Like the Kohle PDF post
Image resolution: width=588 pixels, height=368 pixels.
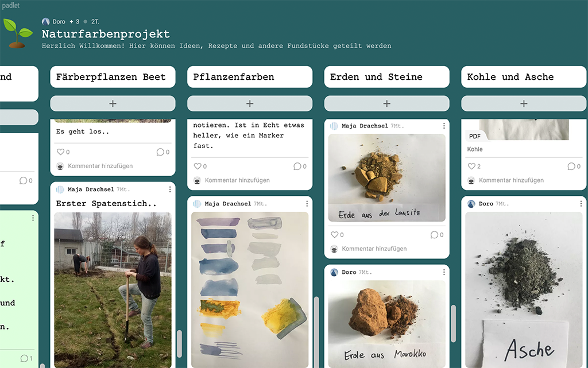click(471, 166)
